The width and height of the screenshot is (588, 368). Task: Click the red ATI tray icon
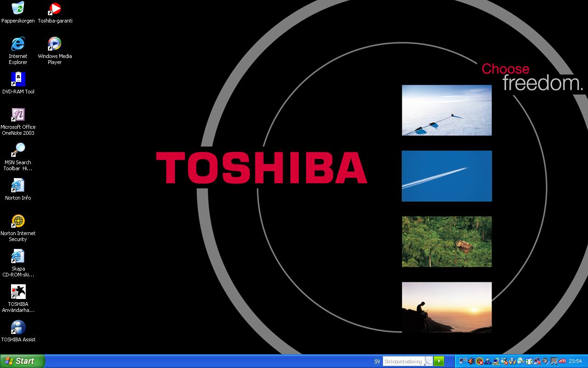pos(563,361)
